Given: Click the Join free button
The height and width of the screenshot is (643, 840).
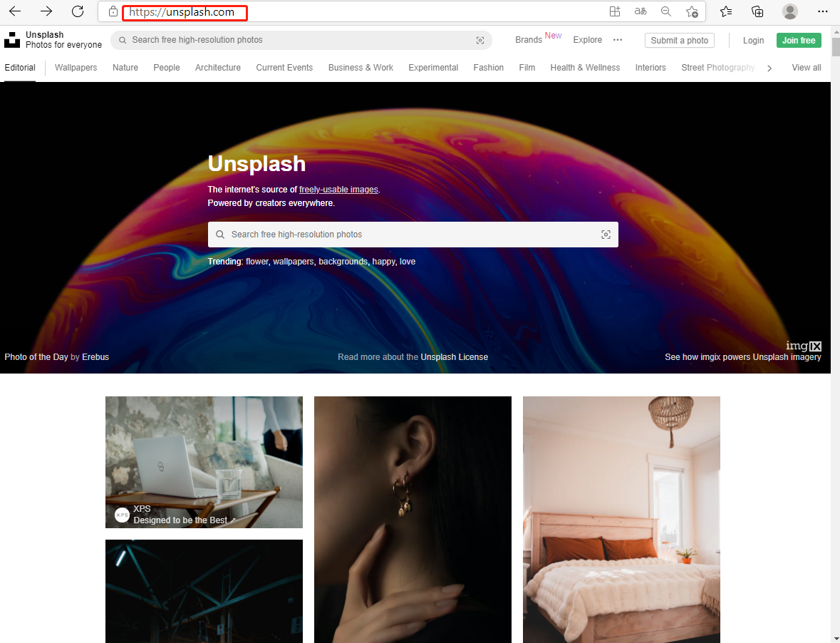Looking at the screenshot, I should point(799,40).
